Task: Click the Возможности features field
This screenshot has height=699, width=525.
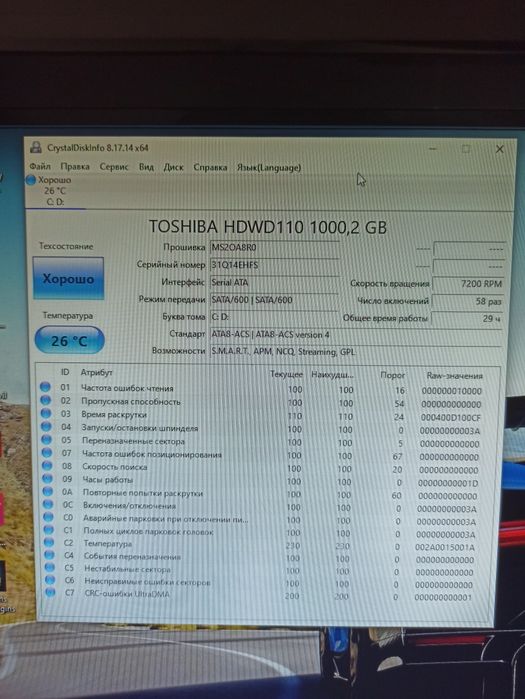Action: coord(356,352)
